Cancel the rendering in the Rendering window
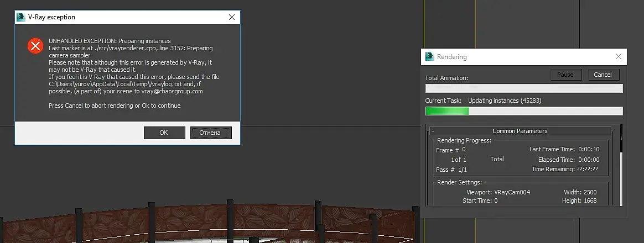The image size is (644, 243). click(x=603, y=75)
